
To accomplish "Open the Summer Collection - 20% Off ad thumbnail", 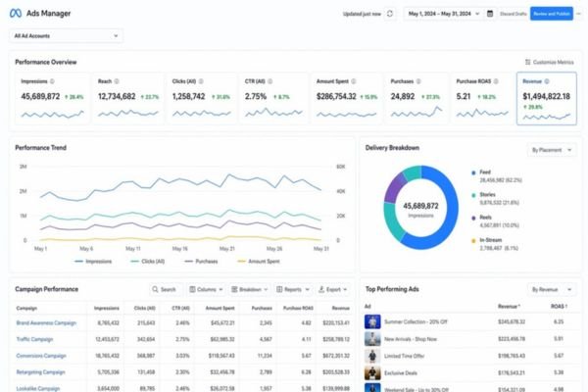I will [372, 321].
